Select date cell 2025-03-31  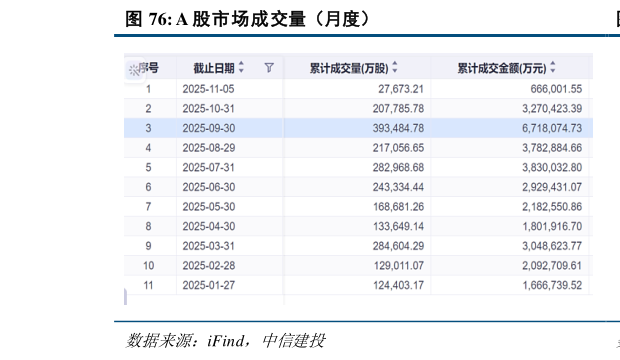[208, 246]
